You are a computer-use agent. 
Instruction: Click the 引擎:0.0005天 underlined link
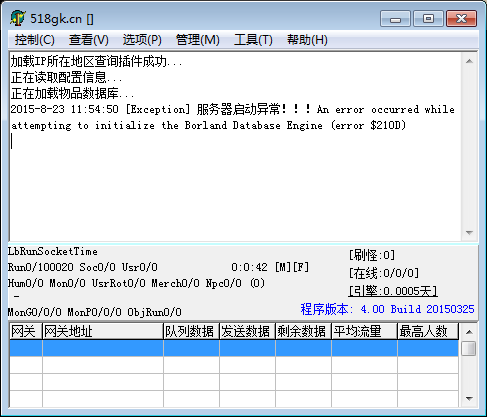point(393,291)
